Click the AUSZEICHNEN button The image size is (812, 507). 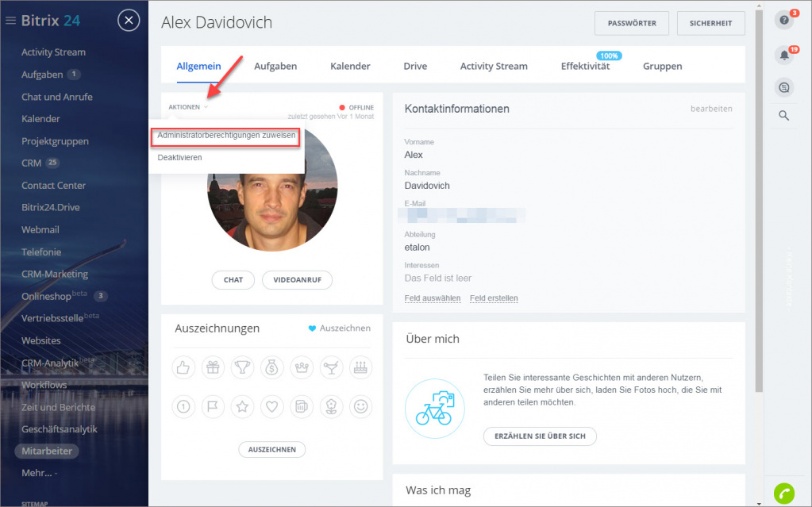(x=272, y=450)
